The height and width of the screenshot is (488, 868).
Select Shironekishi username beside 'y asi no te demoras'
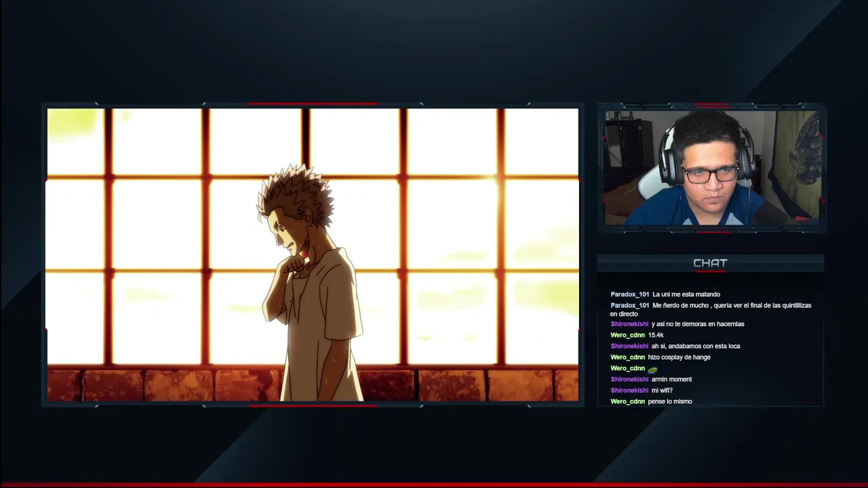point(629,324)
